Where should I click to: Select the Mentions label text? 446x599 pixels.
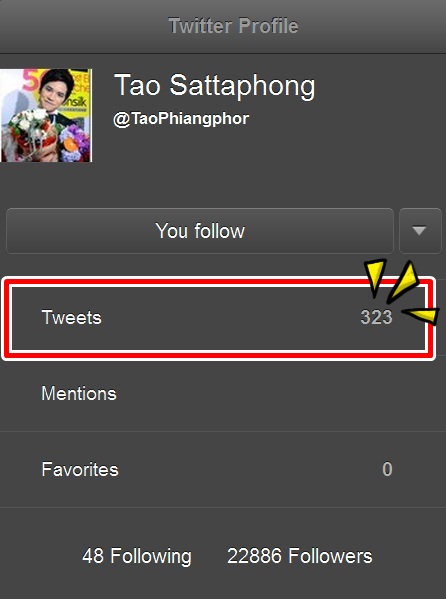[x=79, y=393]
